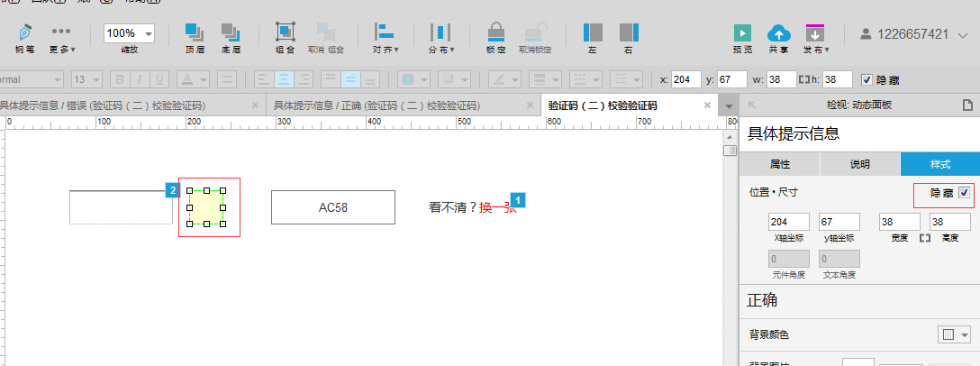This screenshot has height=366, width=980.
Task: Click the X轴坐标 input field
Action: pos(789,222)
